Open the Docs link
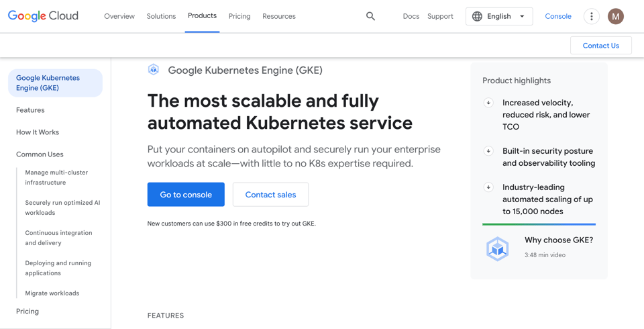644x329 pixels. 411,16
